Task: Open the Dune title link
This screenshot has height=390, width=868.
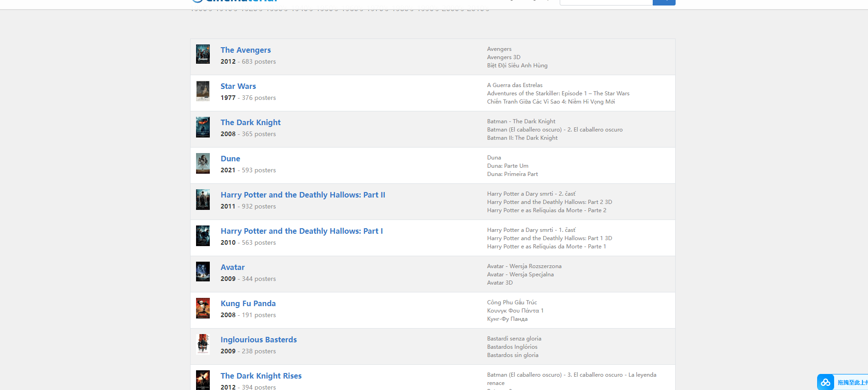Action: point(230,159)
